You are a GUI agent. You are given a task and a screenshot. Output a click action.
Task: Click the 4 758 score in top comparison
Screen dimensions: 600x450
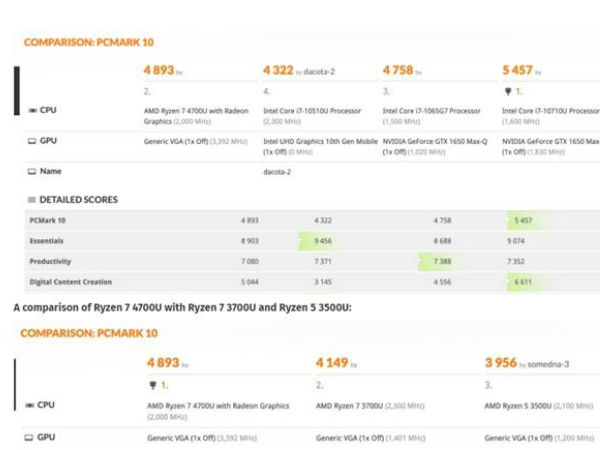click(398, 70)
